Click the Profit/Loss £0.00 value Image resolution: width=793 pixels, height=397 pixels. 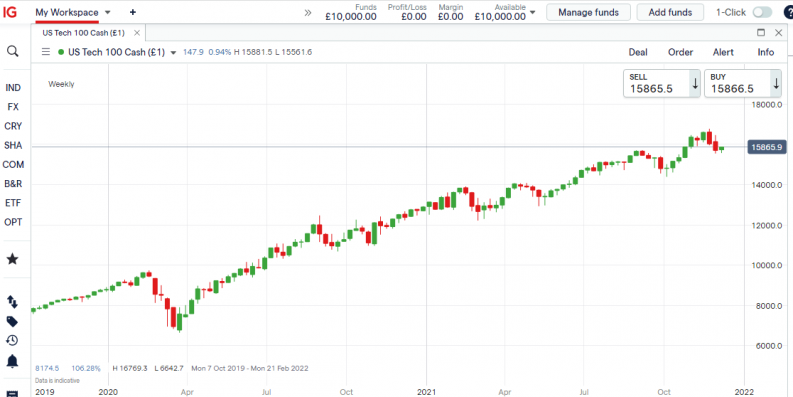414,17
